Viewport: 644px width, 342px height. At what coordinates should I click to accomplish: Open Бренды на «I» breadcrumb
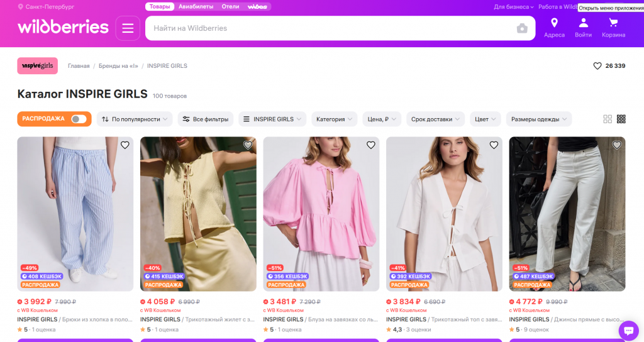(118, 65)
